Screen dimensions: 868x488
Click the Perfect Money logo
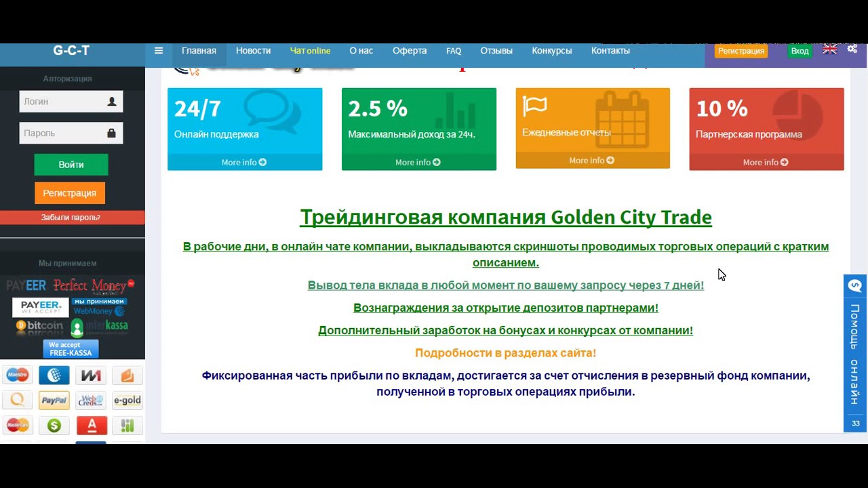(93, 285)
